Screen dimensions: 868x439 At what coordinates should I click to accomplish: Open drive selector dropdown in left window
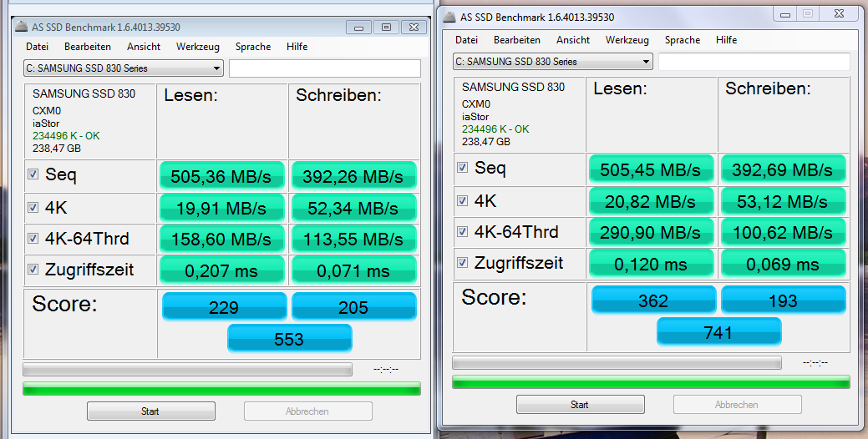click(124, 68)
